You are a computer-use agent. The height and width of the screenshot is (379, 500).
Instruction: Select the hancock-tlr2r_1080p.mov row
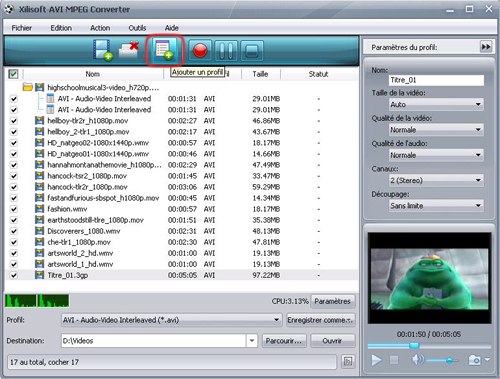(182, 187)
